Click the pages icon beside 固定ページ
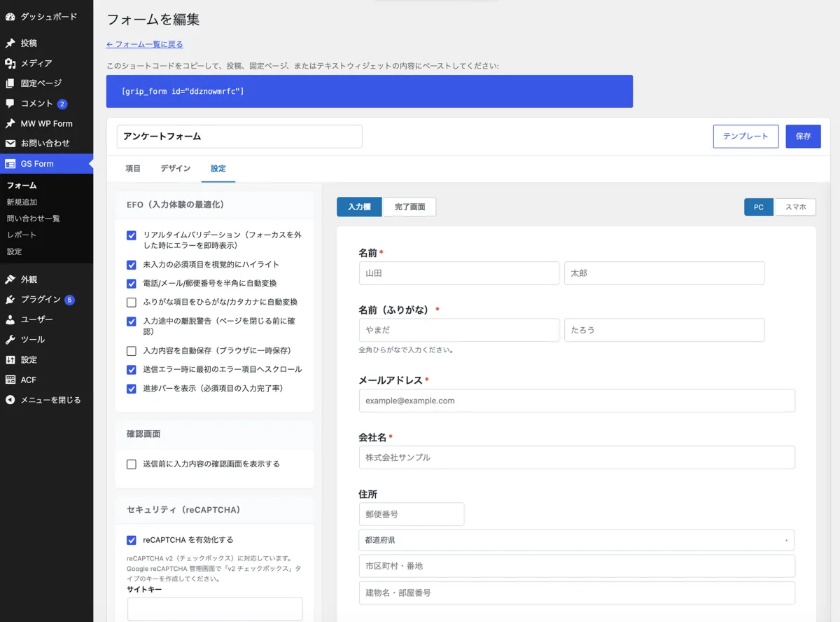The image size is (840, 622). pyautogui.click(x=10, y=83)
